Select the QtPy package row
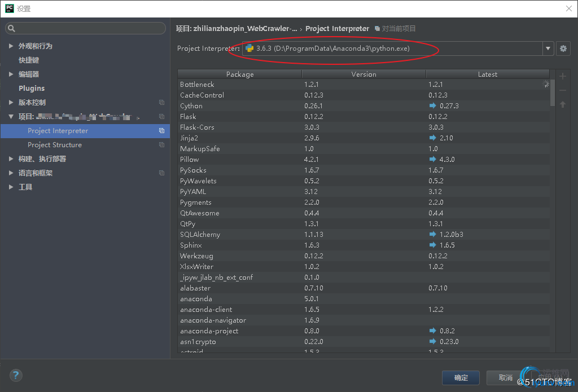The width and height of the screenshot is (578, 392). [x=364, y=223]
